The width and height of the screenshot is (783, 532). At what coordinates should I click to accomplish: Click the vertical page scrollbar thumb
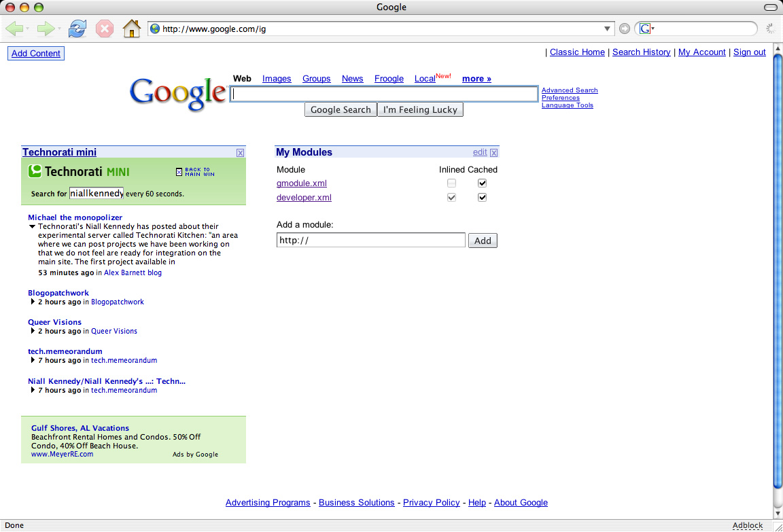coord(778,271)
